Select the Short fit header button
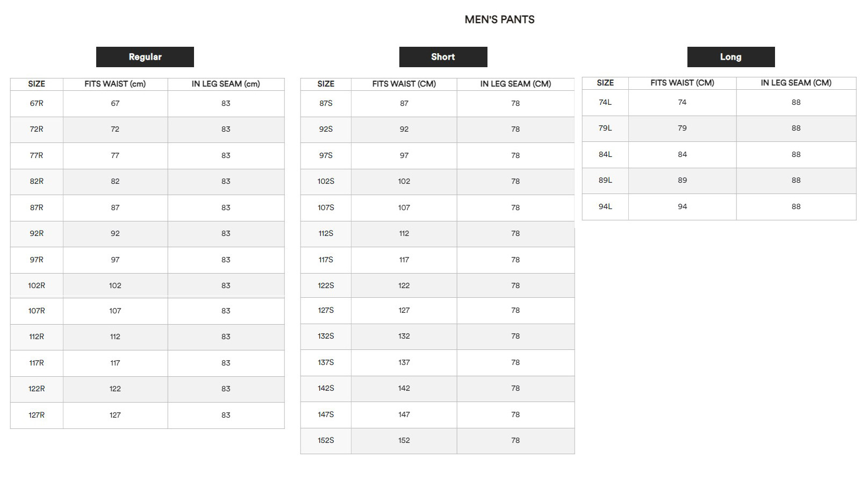Viewport: 868px width, 480px height. click(443, 57)
